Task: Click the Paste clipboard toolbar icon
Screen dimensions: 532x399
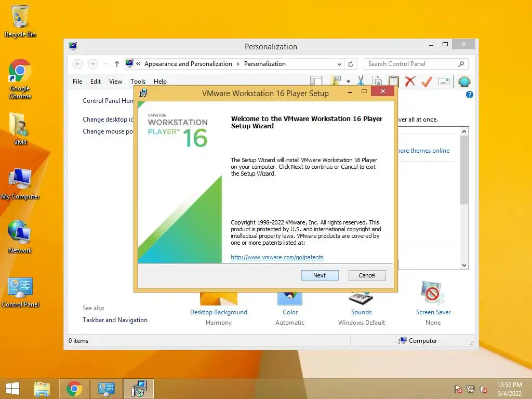Action: pyautogui.click(x=393, y=81)
